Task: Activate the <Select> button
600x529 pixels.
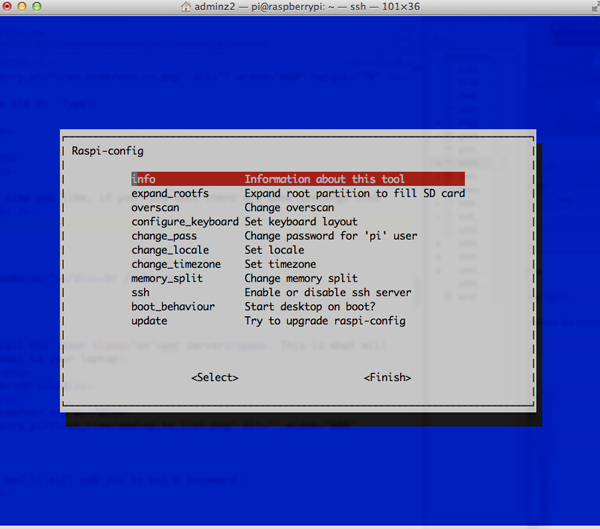Action: 215,377
